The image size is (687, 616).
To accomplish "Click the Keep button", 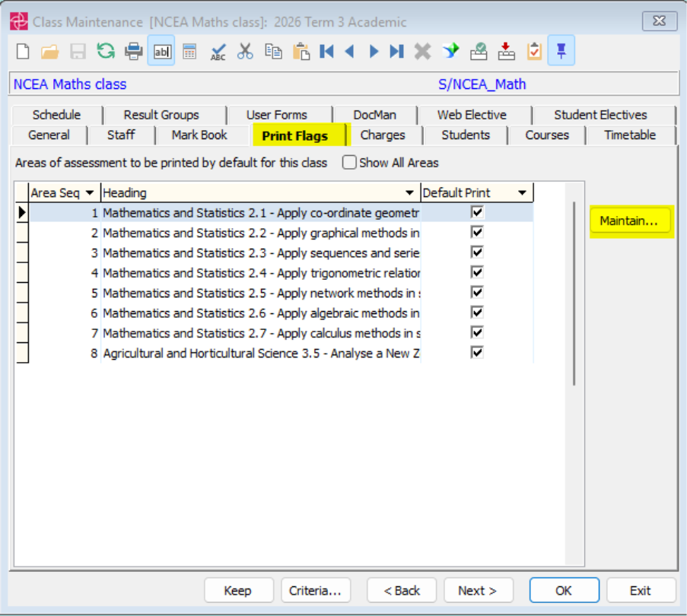I will (x=238, y=590).
